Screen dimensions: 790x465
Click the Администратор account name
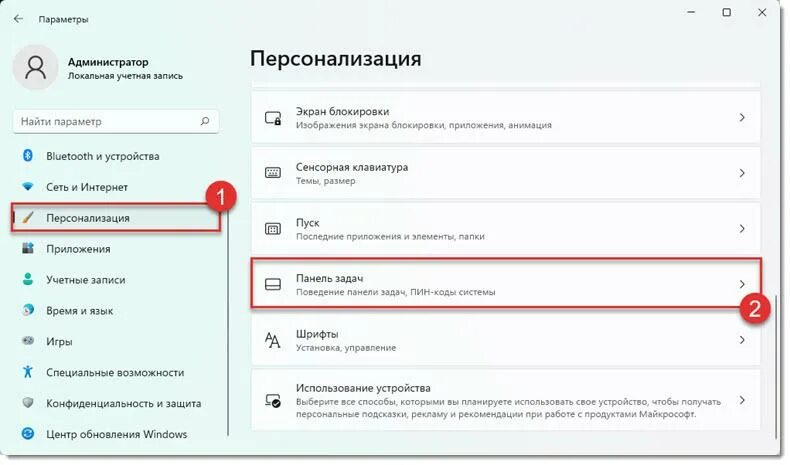click(108, 62)
